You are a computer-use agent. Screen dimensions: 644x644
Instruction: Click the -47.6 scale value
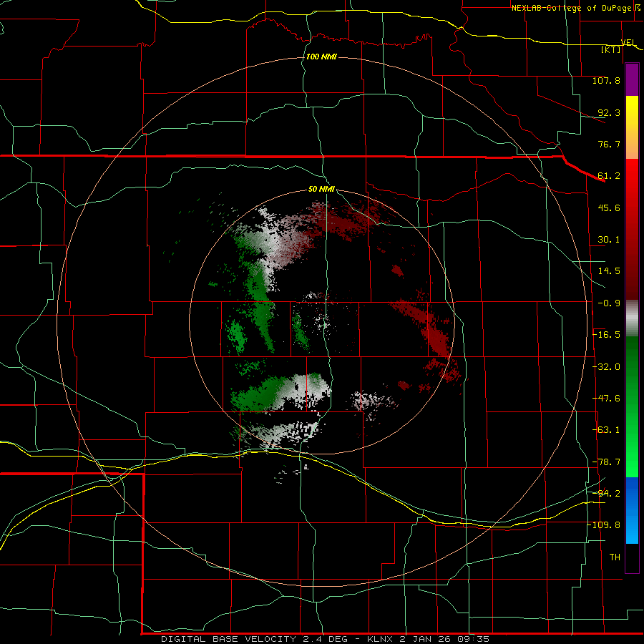coord(606,399)
